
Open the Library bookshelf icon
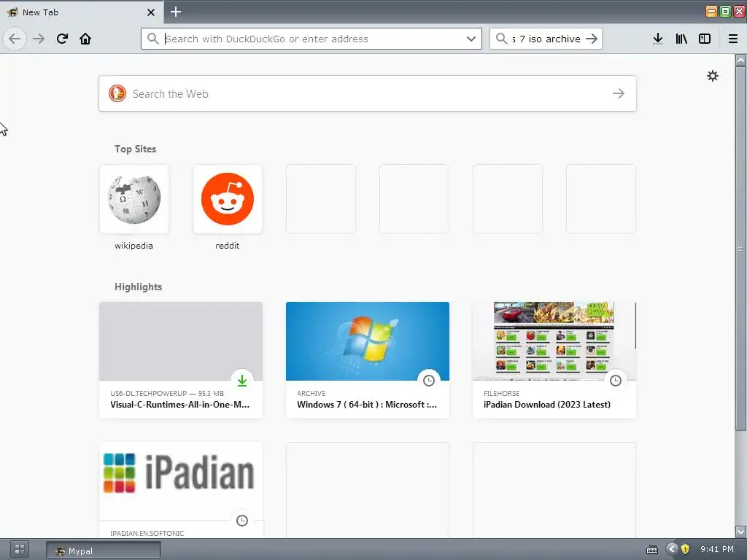tap(681, 39)
